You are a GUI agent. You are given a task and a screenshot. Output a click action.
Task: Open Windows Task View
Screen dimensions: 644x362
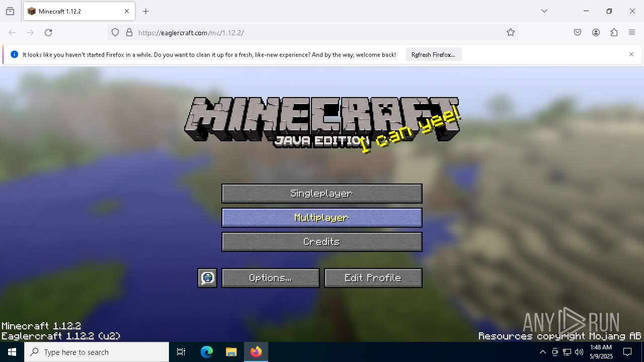point(181,352)
